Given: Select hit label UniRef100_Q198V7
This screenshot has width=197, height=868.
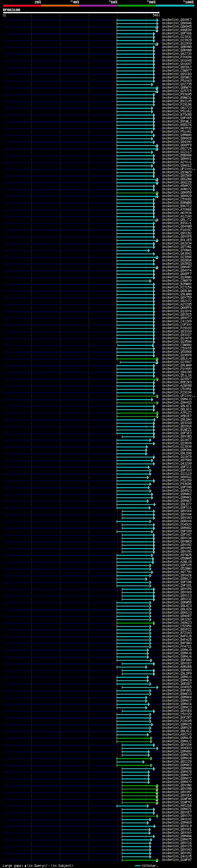Looking at the screenshot, I should pos(177,379).
